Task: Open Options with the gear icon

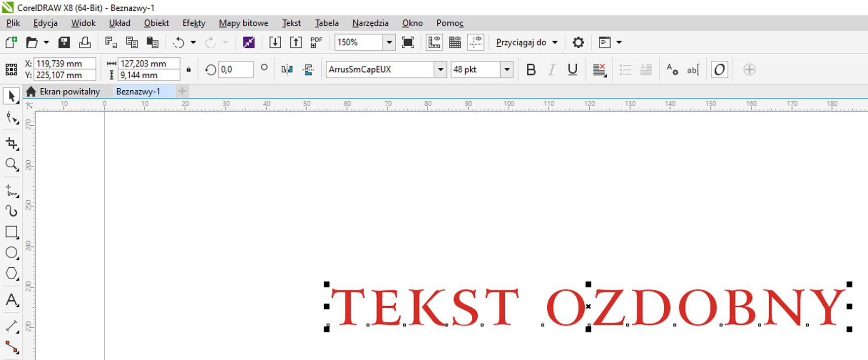Action: click(x=578, y=43)
